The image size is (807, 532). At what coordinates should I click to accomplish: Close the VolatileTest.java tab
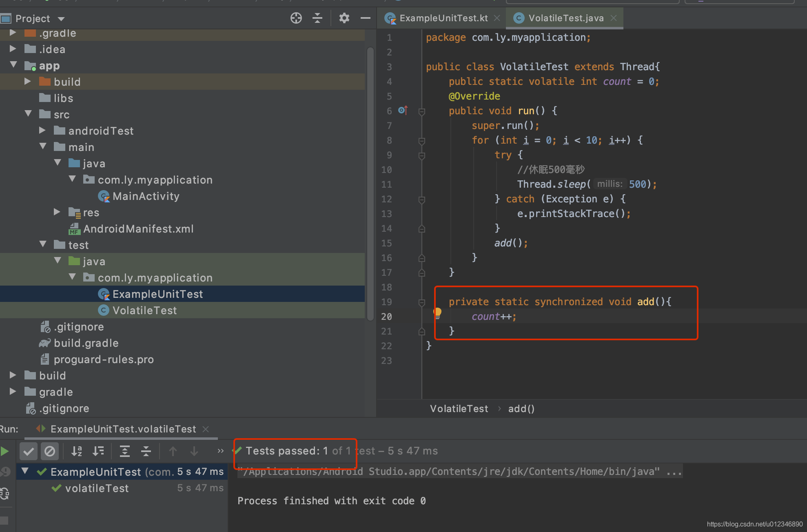[614, 18]
